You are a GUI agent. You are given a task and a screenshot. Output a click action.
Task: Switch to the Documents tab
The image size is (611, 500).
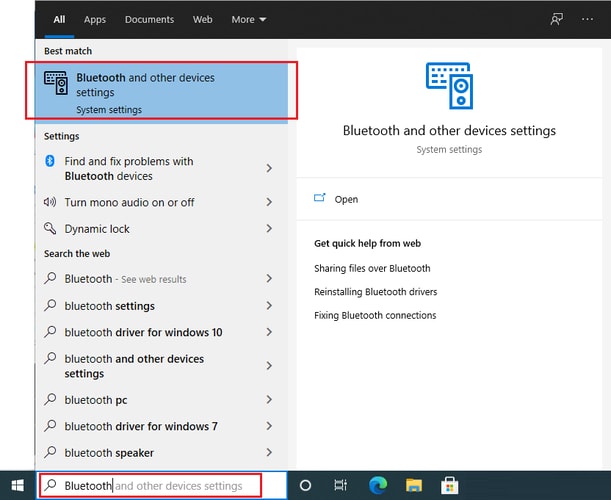pyautogui.click(x=149, y=19)
